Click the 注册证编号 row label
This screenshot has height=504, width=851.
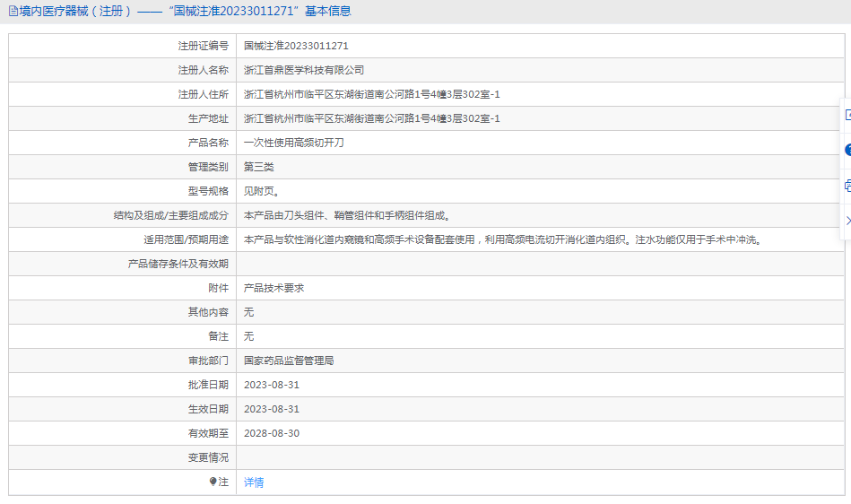coord(203,46)
